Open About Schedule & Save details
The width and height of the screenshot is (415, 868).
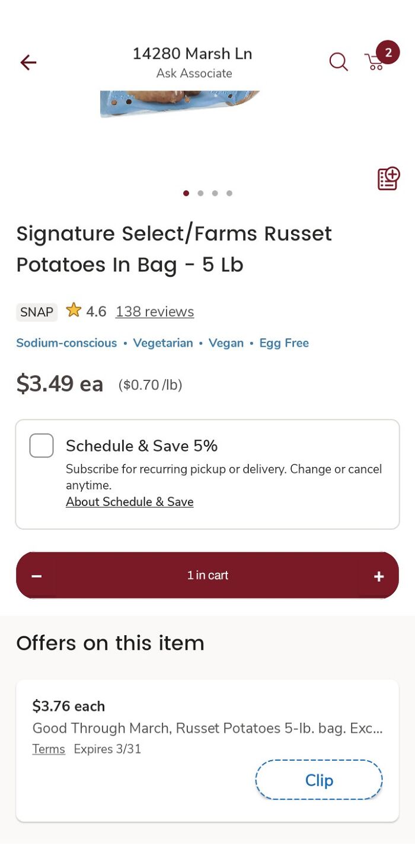129,501
